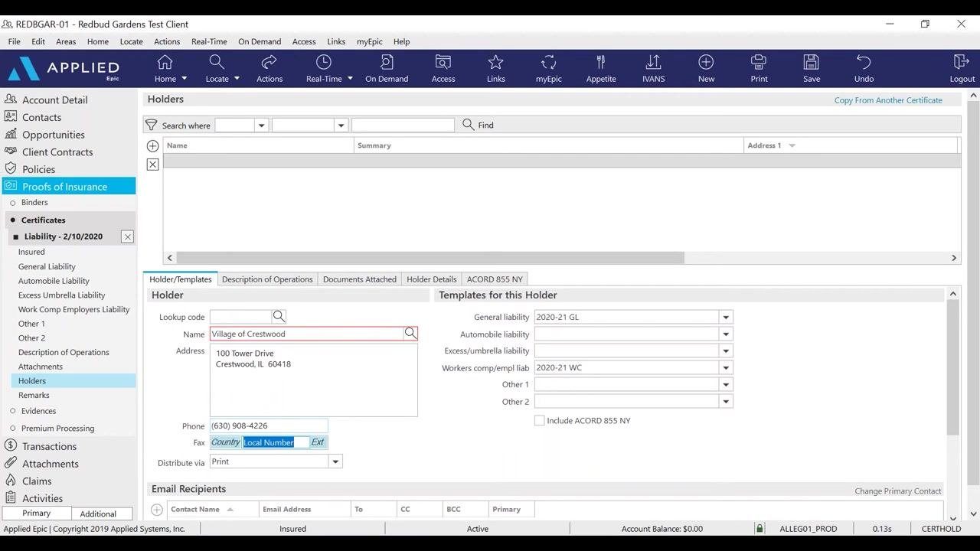Click the Phone number input field
This screenshot has width=980, height=551.
(x=269, y=426)
